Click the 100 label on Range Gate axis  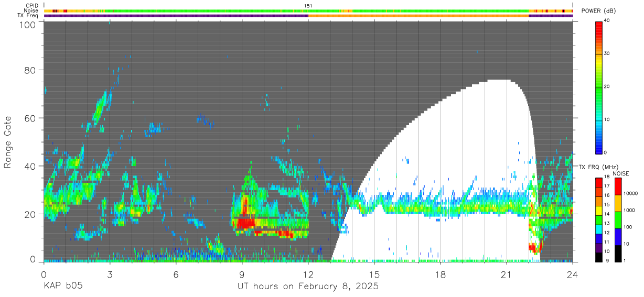[x=28, y=24]
